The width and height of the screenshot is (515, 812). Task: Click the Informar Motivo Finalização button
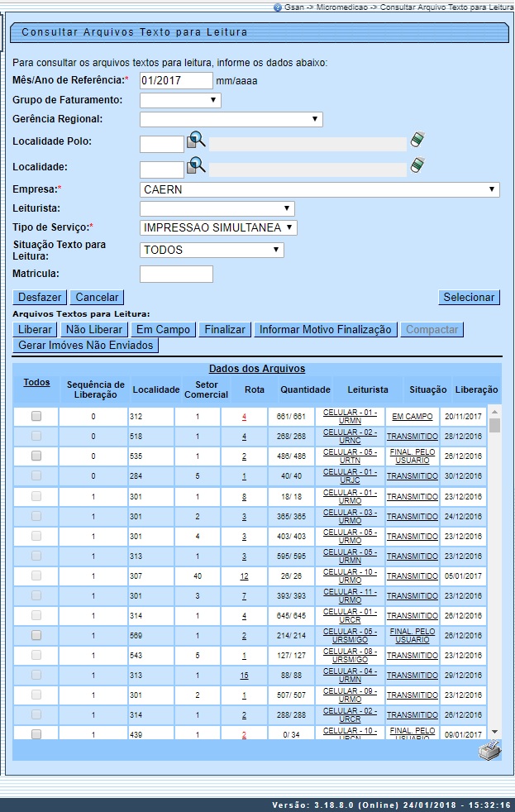pyautogui.click(x=325, y=329)
